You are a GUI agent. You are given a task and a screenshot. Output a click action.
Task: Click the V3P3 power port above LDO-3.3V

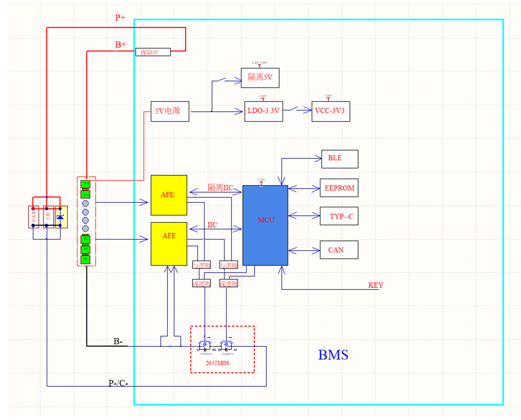coord(263,97)
